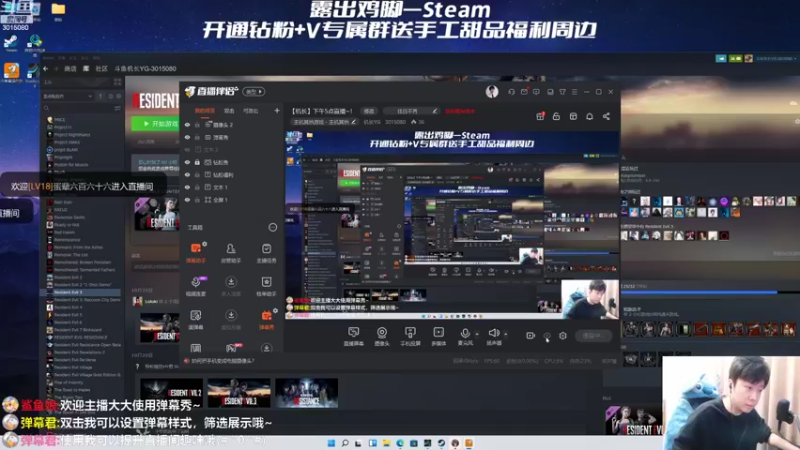Click the headset support icon in title bar
The image size is (800, 450).
pyautogui.click(x=511, y=92)
